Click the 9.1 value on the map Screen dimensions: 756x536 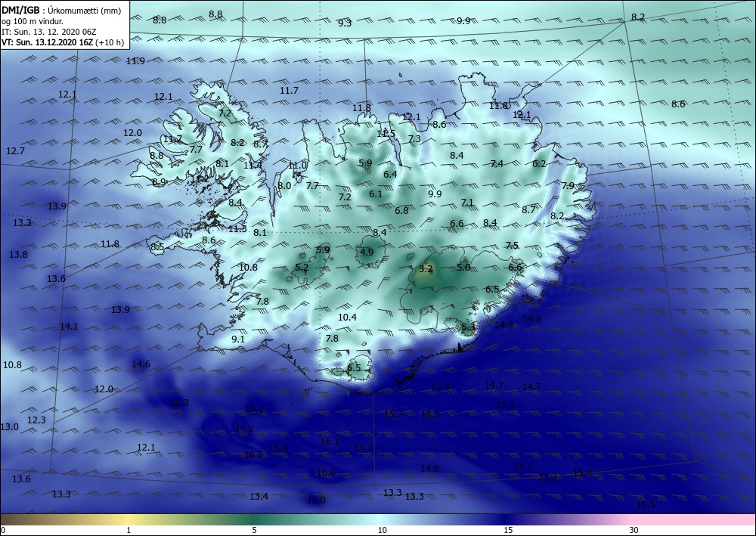click(x=238, y=339)
